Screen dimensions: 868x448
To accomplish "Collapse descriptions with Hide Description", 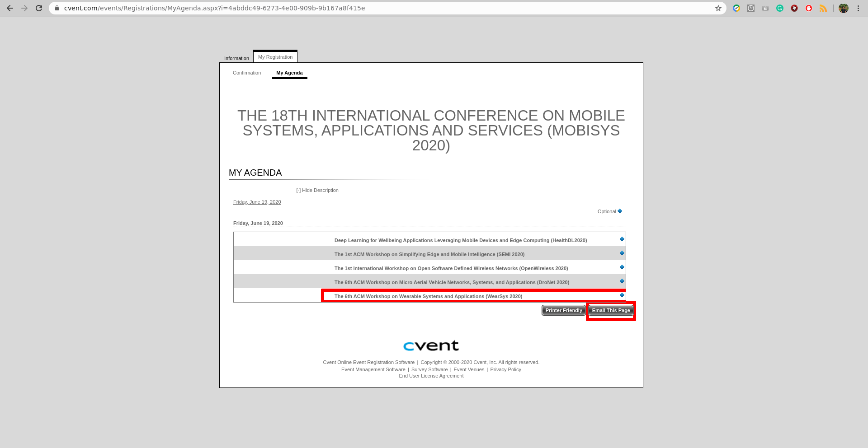I will tap(317, 190).
